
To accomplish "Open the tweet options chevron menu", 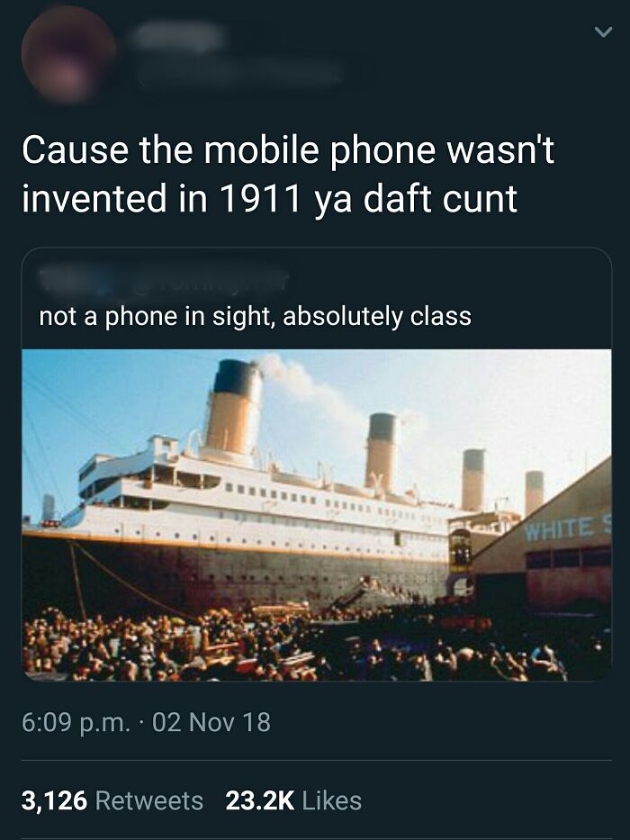I will [x=603, y=32].
